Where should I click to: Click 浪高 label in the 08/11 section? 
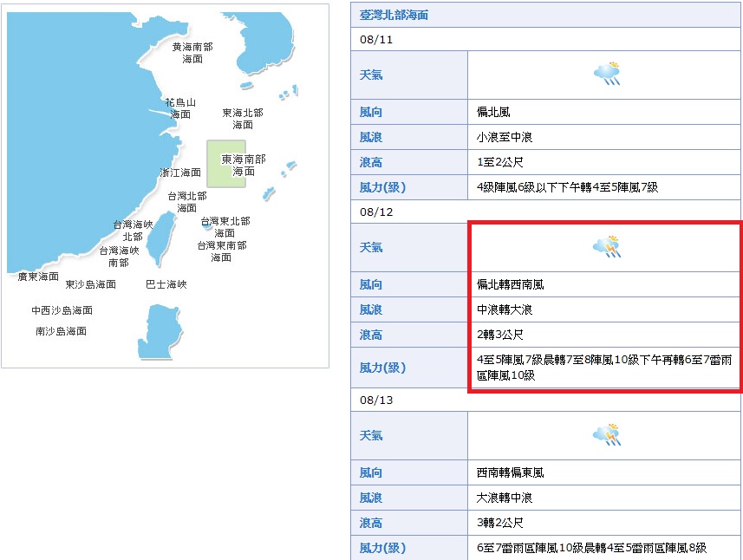pos(371,162)
